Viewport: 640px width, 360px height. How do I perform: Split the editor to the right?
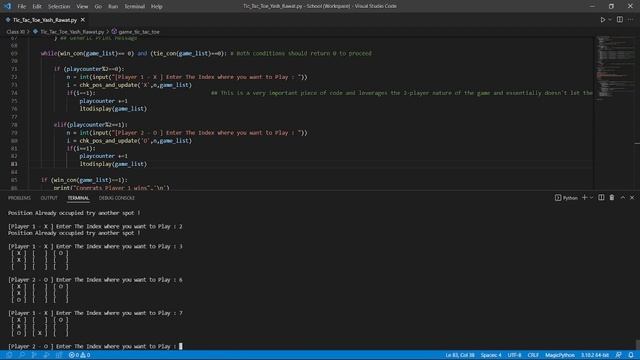pos(620,20)
